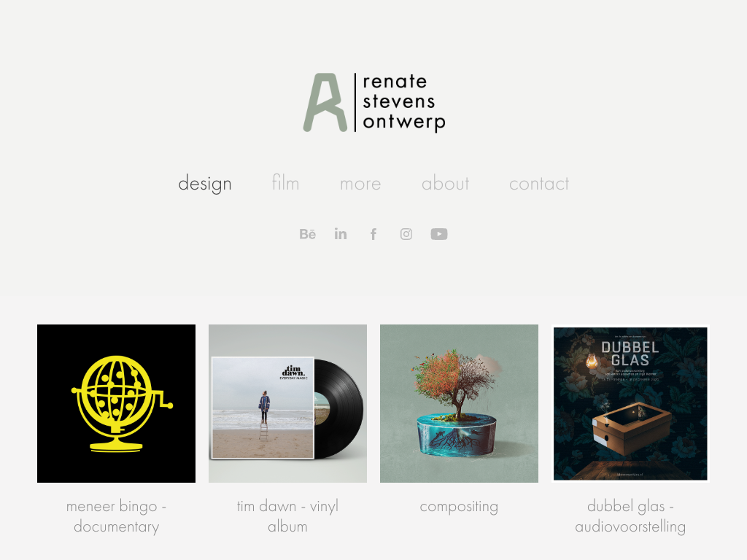Open the yellow bingo globe thumbnail
The image size is (747, 560).
(x=116, y=403)
